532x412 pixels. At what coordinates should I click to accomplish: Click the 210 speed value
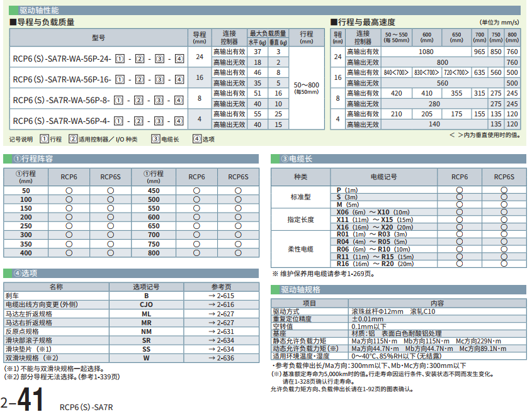pos(396,114)
